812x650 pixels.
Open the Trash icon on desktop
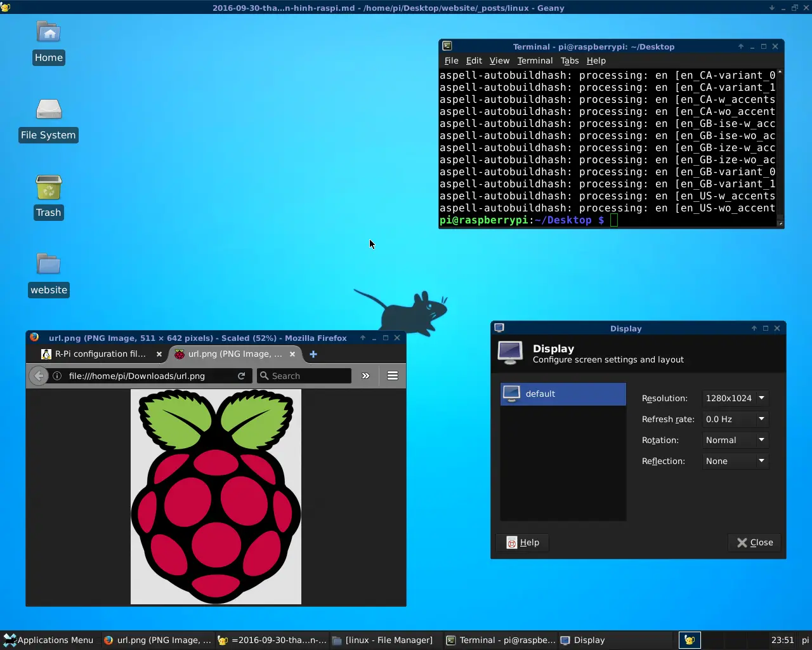tap(49, 188)
